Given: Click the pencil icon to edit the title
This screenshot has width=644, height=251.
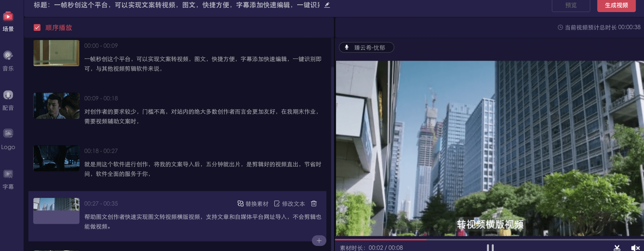Looking at the screenshot, I should click(x=327, y=5).
